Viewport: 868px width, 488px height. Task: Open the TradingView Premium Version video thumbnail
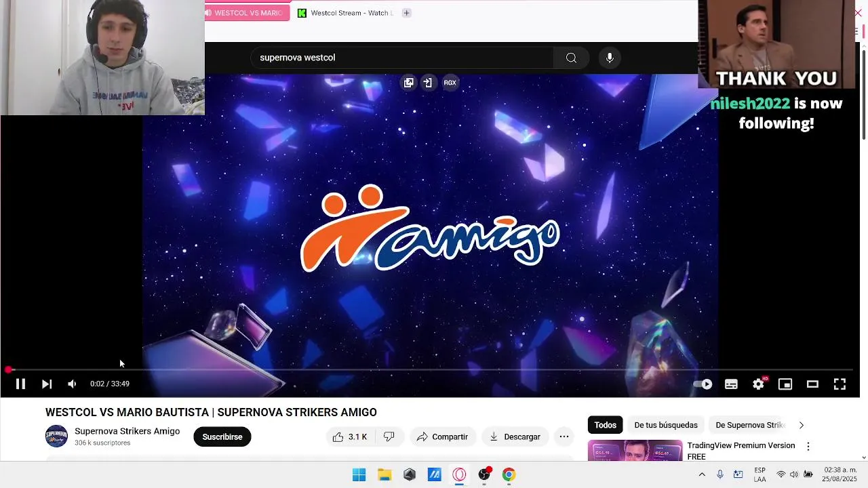(x=635, y=451)
